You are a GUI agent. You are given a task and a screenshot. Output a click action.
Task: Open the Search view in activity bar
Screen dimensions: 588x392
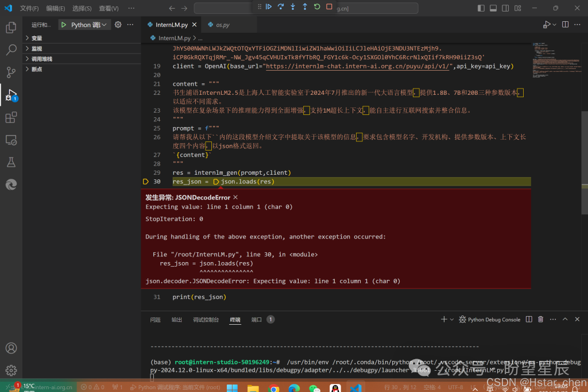click(x=11, y=49)
